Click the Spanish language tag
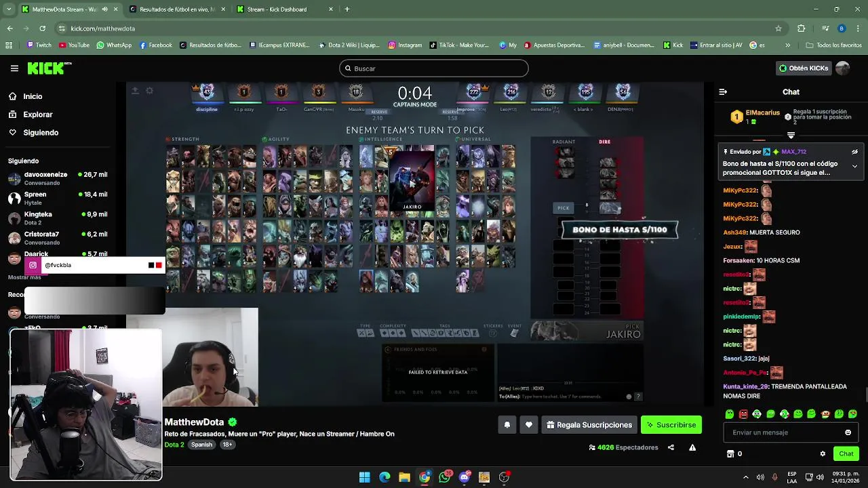 201,445
